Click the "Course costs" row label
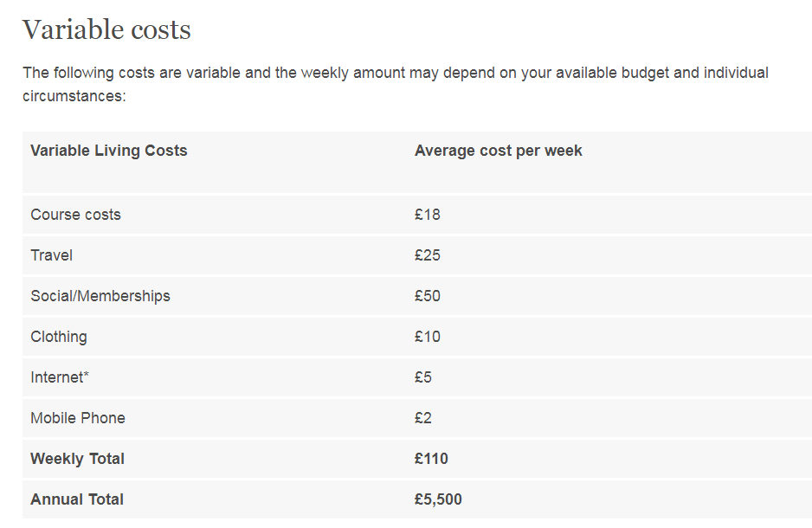The width and height of the screenshot is (812, 528). tap(75, 215)
